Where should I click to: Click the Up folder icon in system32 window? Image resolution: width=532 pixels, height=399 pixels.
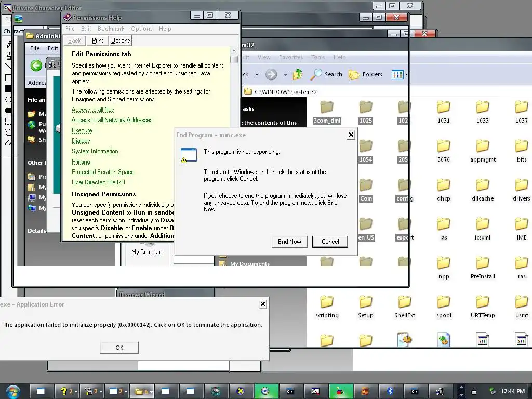click(298, 74)
